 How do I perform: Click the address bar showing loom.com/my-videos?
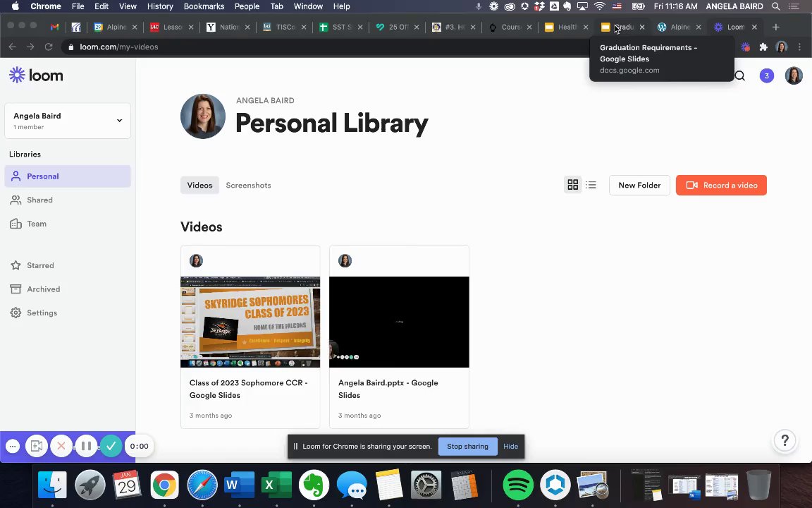326,47
